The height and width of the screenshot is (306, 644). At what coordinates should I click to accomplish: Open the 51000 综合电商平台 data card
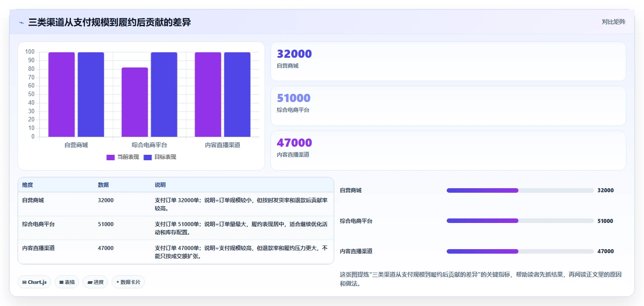448,106
